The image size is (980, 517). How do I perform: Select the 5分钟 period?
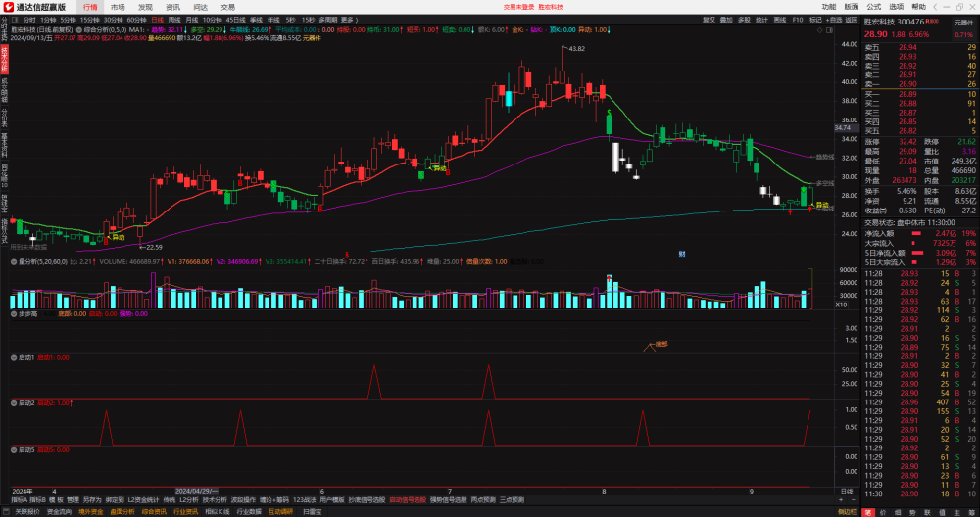(x=67, y=20)
